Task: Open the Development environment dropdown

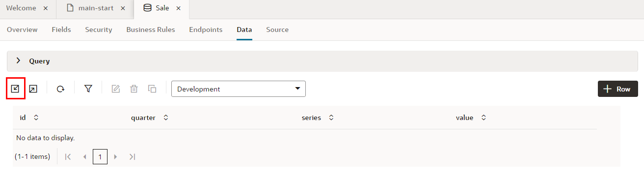Action: (239, 89)
